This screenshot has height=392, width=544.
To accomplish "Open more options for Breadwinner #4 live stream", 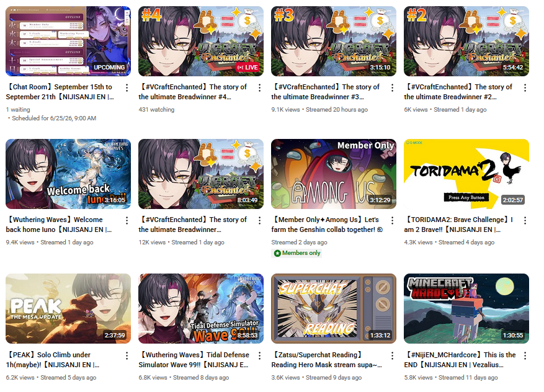I will tap(259, 88).
